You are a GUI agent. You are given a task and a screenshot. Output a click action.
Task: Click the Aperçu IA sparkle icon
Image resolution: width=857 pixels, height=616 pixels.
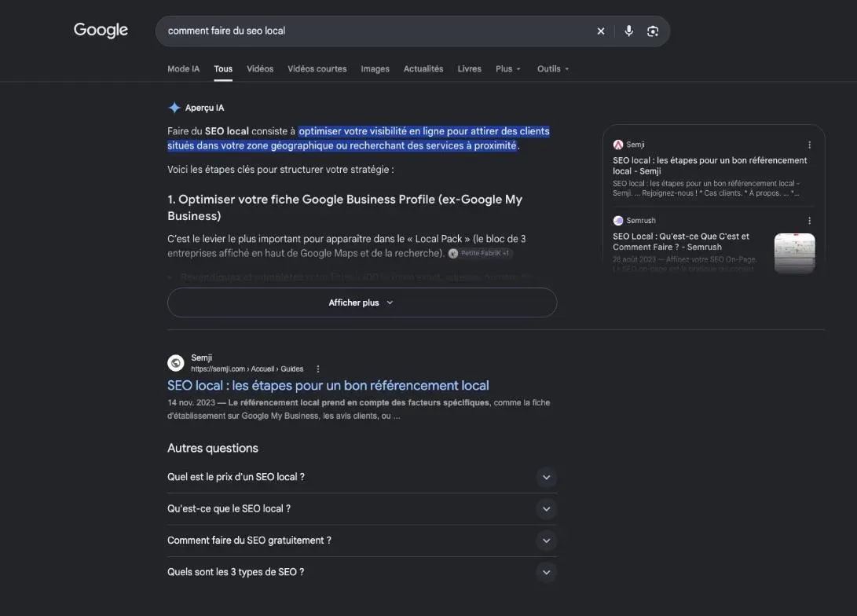(174, 108)
